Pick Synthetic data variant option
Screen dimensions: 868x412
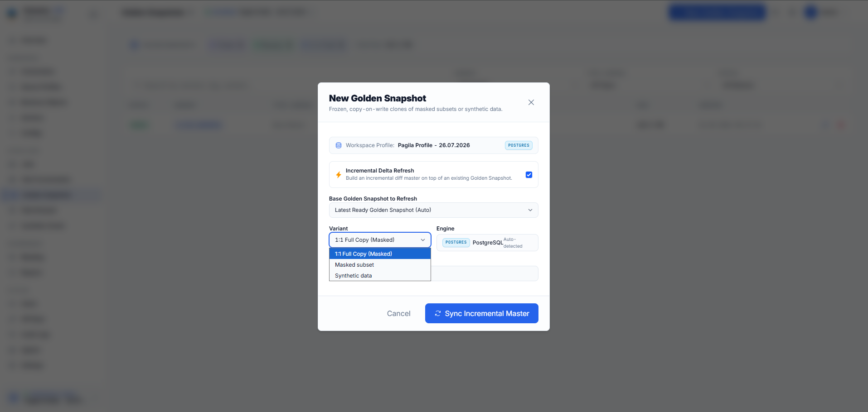click(380, 276)
